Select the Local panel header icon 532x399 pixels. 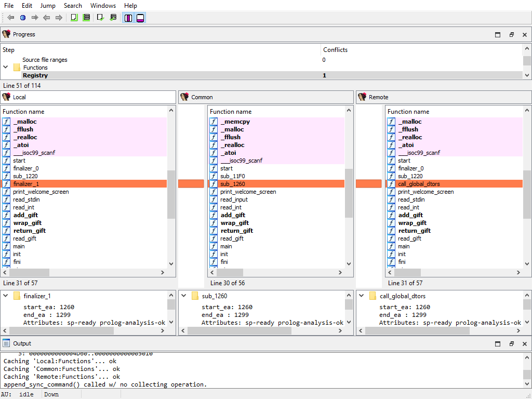(7, 97)
